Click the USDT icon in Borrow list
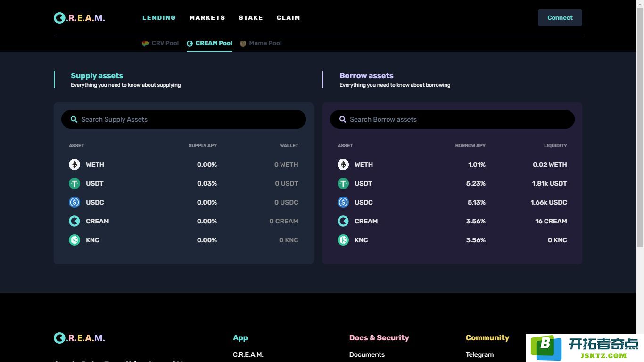Viewport: 644px width, 362px height. tap(343, 183)
